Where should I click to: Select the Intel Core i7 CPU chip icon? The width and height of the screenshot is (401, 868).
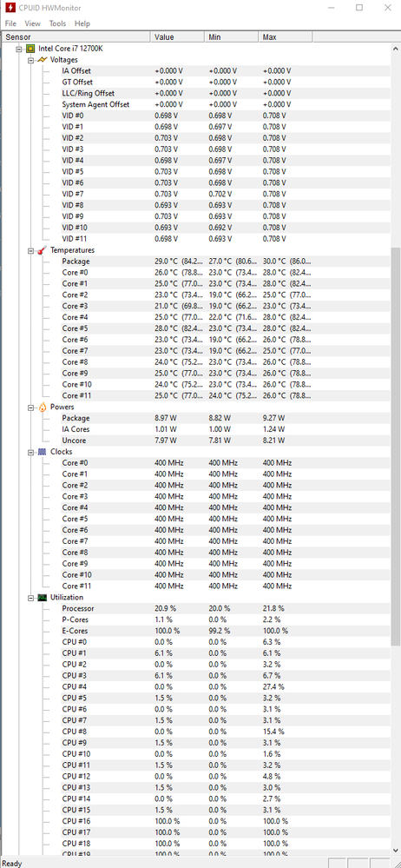tap(31, 49)
